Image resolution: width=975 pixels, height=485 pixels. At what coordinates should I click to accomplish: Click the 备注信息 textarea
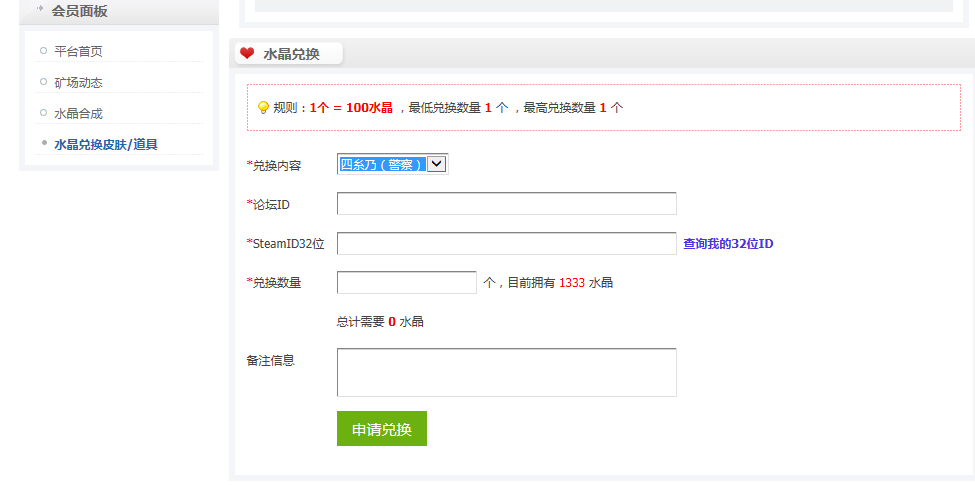tap(507, 372)
